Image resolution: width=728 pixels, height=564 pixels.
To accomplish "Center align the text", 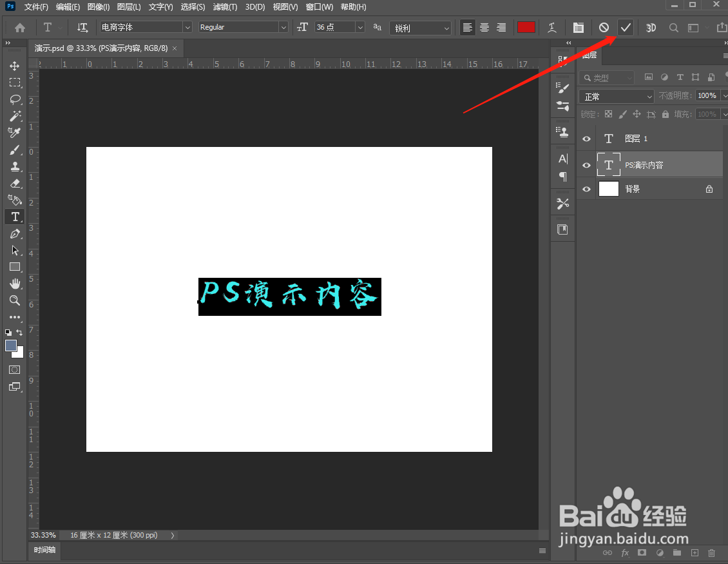I will pyautogui.click(x=484, y=28).
